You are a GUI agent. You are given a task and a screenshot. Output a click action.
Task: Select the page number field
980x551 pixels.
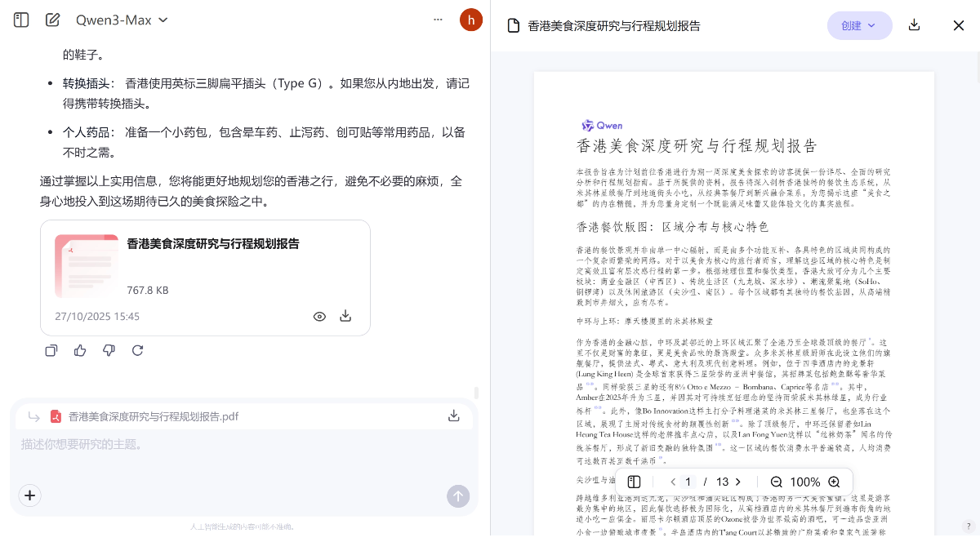pos(688,482)
